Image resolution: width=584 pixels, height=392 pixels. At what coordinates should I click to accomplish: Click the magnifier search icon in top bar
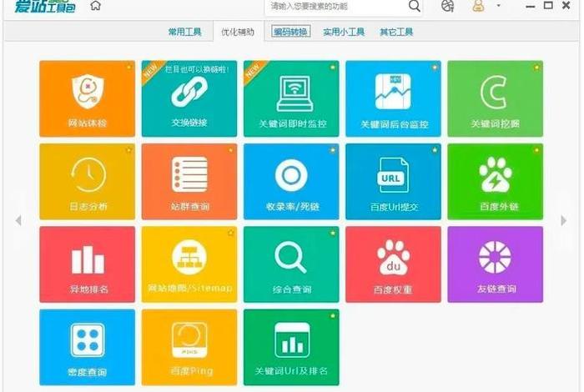(x=414, y=6)
